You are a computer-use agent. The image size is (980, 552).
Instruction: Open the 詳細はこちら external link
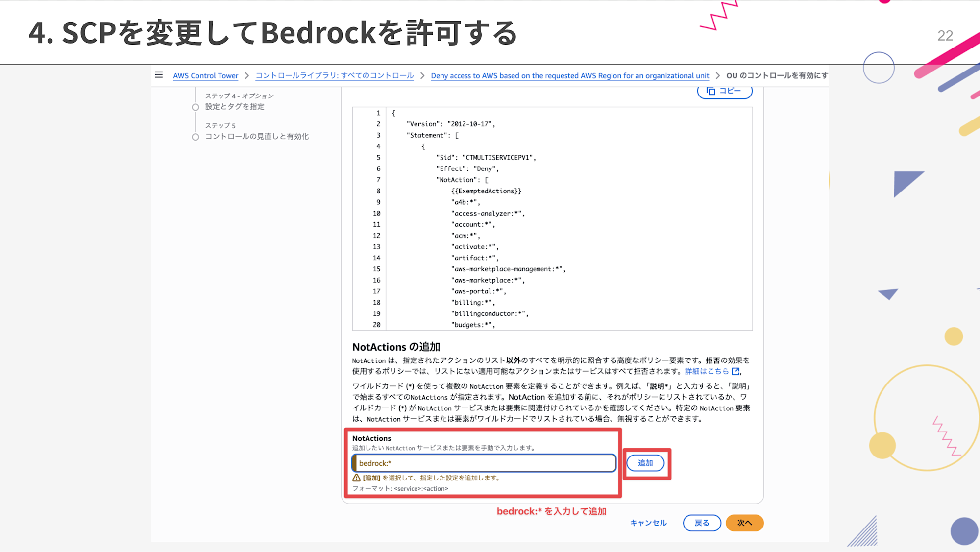pyautogui.click(x=707, y=371)
